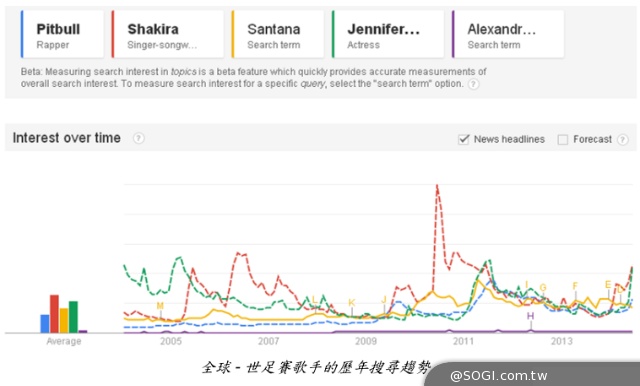Click purple news headline marker H

(x=530, y=316)
